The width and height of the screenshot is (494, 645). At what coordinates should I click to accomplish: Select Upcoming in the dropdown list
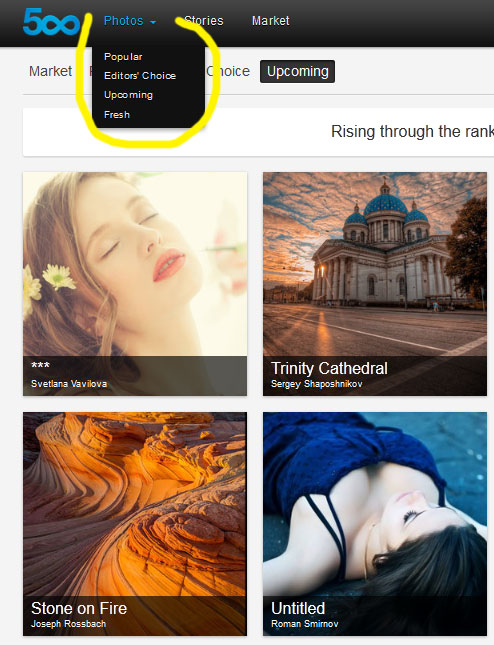coord(128,95)
